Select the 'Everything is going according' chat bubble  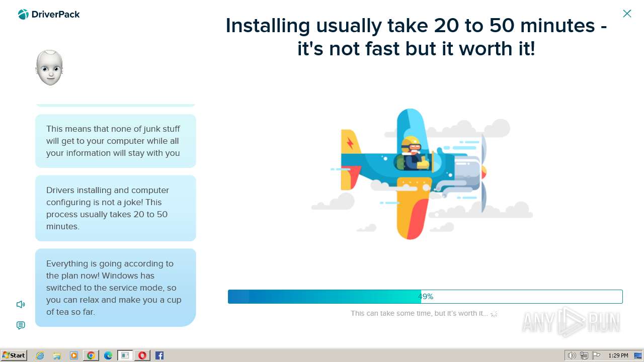[x=115, y=288]
